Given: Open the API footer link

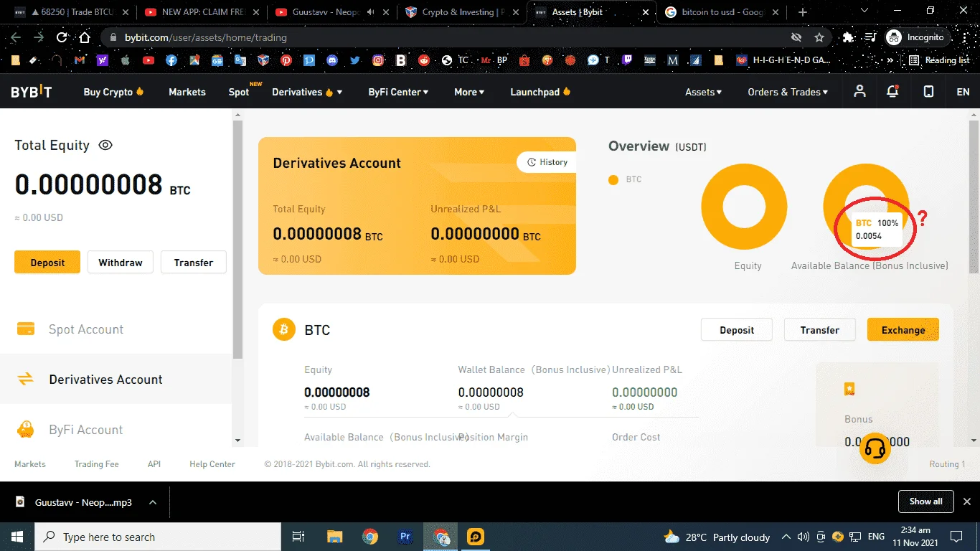Looking at the screenshot, I should point(154,464).
